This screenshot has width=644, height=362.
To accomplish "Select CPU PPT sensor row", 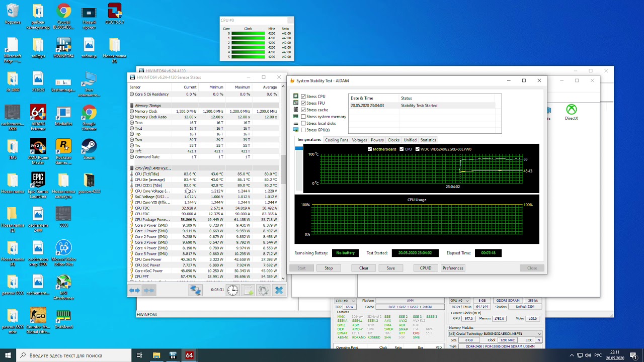I will [x=204, y=277].
